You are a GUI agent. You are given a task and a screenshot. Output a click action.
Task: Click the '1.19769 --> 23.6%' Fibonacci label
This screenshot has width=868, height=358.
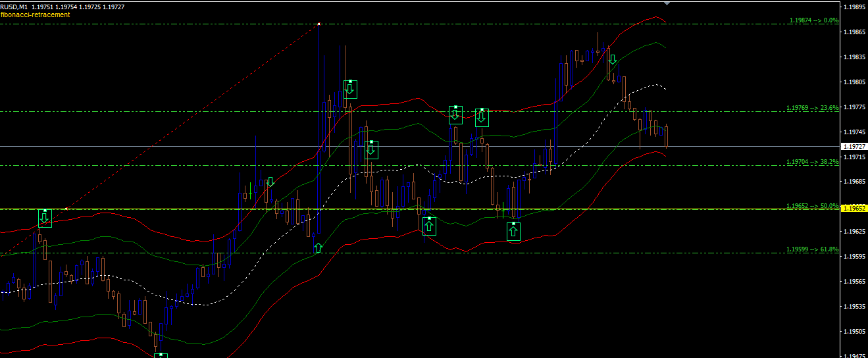click(813, 108)
